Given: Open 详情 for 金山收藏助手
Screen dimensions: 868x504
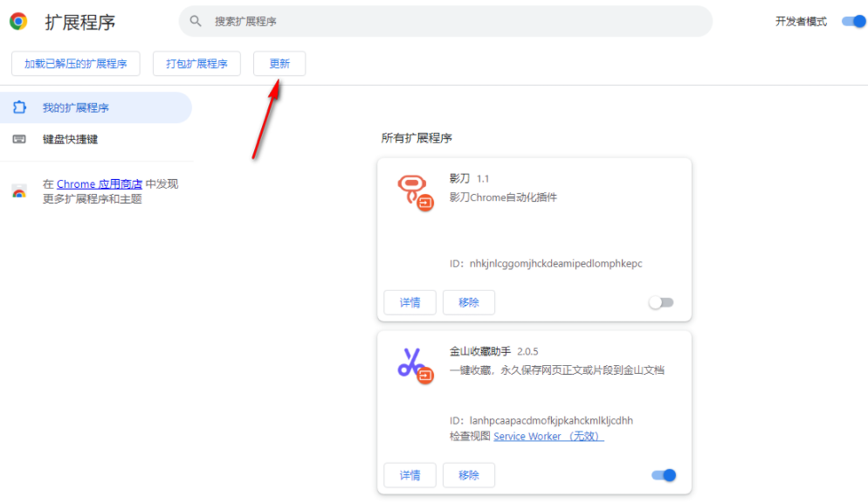Looking at the screenshot, I should (x=410, y=475).
